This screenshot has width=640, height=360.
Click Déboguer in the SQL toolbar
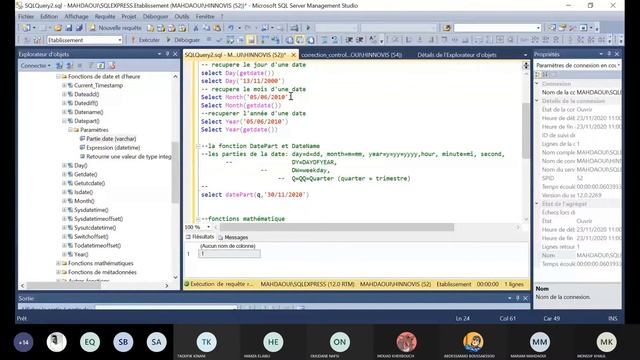pyautogui.click(x=183, y=40)
